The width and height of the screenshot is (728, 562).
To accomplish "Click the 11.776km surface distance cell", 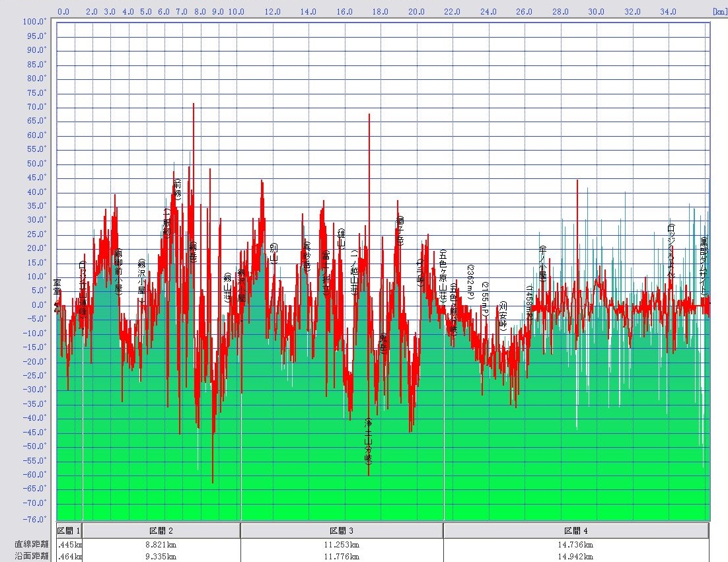I will 342,557.
